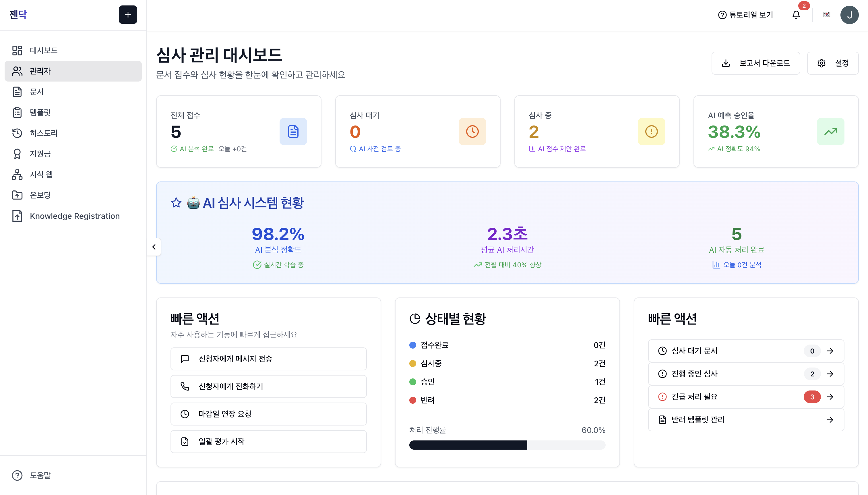Open 반려 템플릿 관리 arrow
The image size is (868, 495).
tap(830, 419)
